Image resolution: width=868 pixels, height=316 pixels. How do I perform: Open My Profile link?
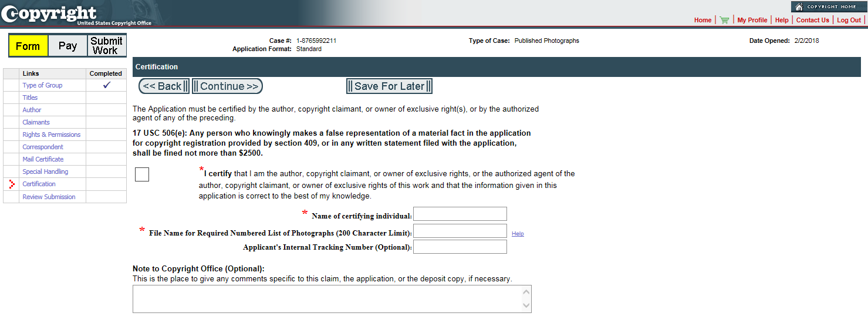[x=752, y=20]
